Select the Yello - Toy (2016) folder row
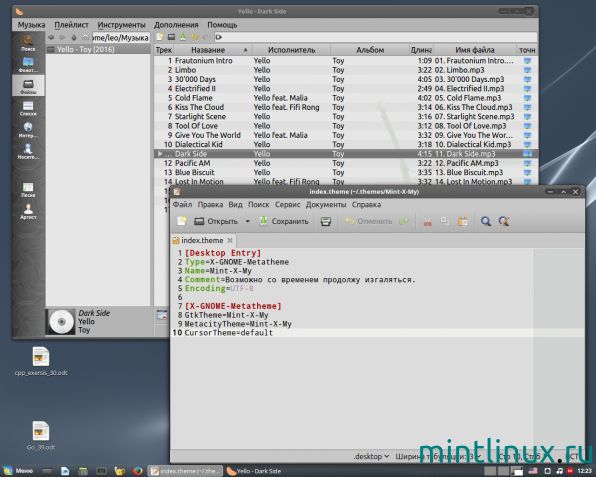The image size is (596, 477). coord(98,49)
